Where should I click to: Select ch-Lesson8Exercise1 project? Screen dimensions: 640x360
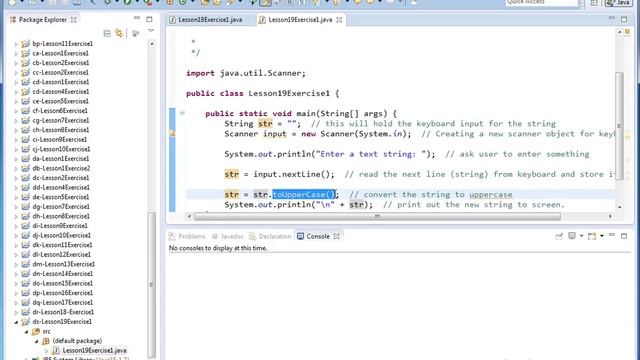pyautogui.click(x=60, y=130)
